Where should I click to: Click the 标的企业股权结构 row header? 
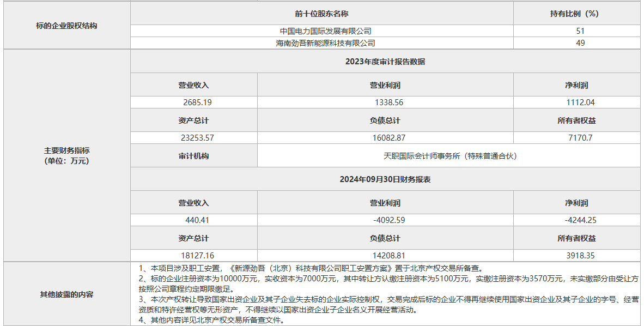[x=66, y=26]
